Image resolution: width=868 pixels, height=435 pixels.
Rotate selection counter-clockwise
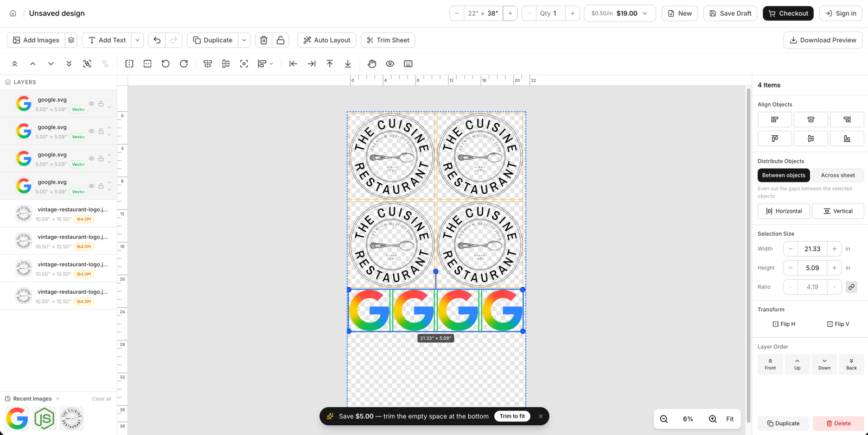click(165, 64)
